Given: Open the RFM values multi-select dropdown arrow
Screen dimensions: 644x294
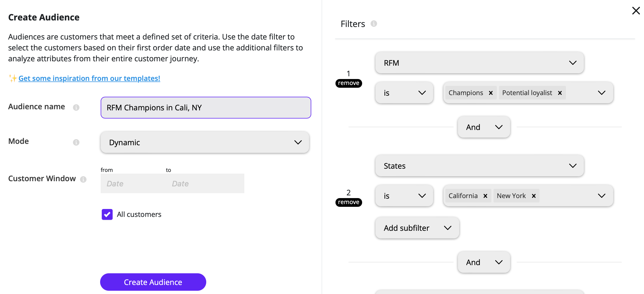Looking at the screenshot, I should [x=602, y=93].
